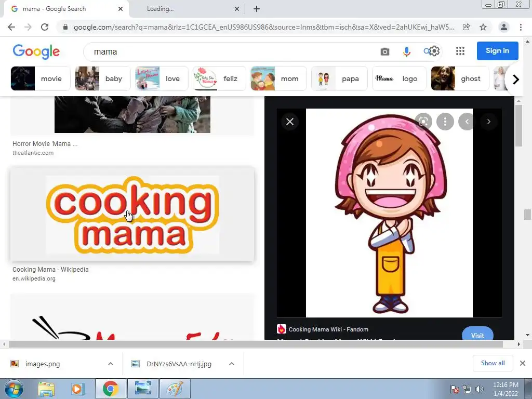Click the Google logo
The image size is (532, 399).
tap(36, 51)
